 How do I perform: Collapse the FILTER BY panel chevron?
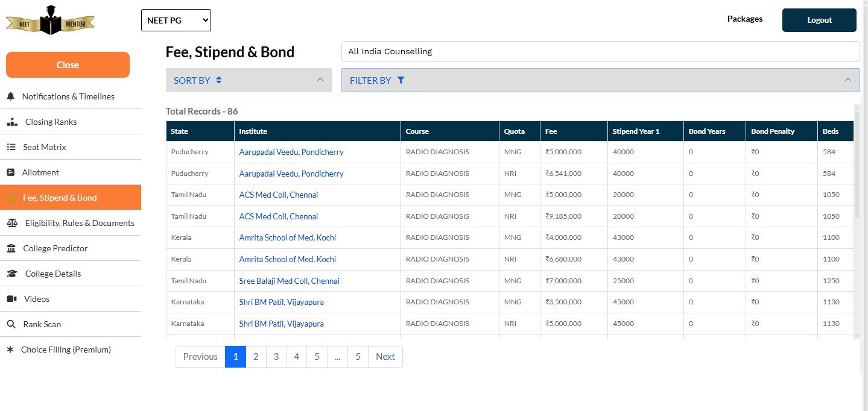[x=847, y=80]
